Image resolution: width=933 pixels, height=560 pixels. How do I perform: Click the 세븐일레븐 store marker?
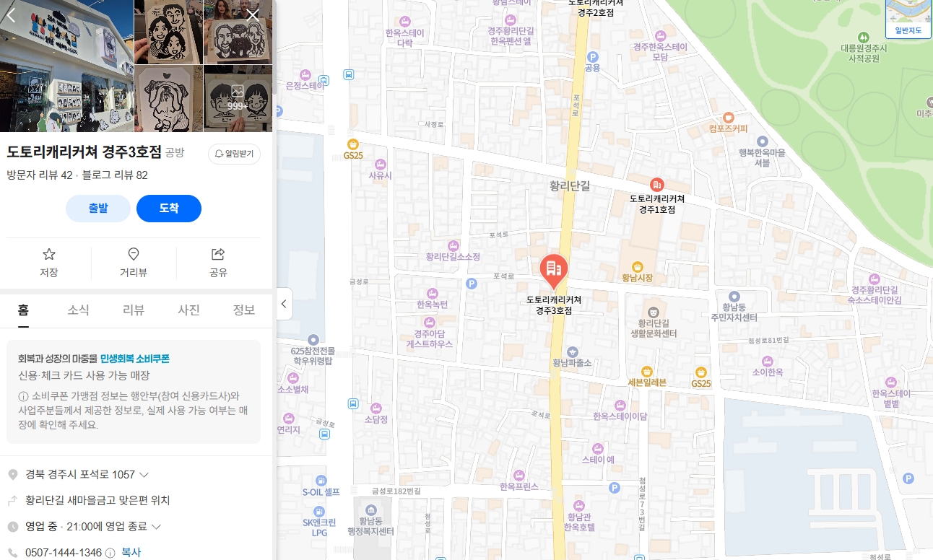point(647,371)
